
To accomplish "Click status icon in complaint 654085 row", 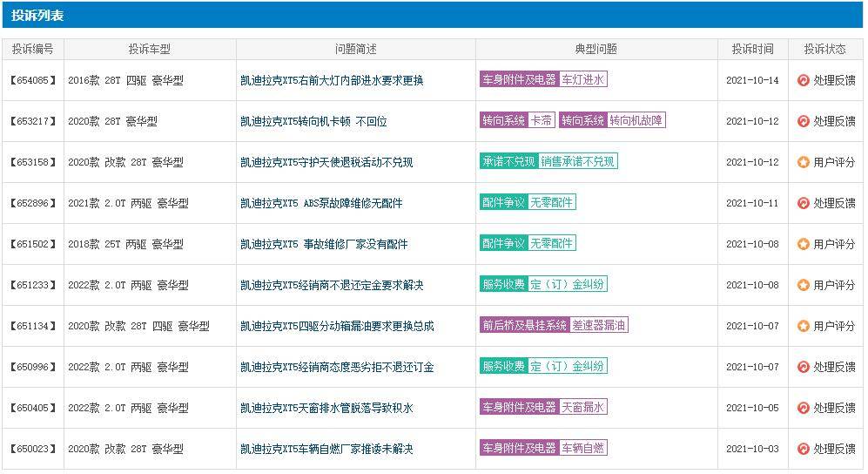I will point(803,80).
